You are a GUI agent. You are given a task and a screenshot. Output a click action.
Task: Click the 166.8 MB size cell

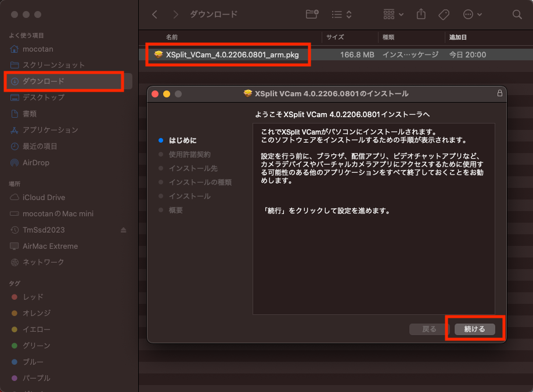coord(357,55)
